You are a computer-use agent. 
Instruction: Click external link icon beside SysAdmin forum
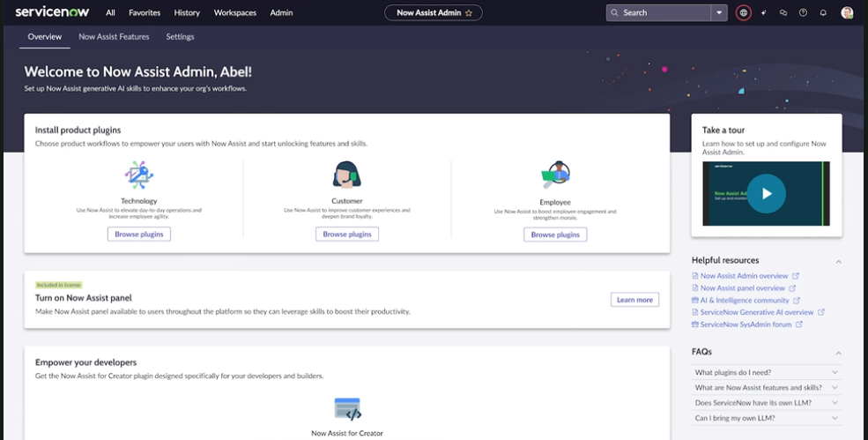coord(798,324)
